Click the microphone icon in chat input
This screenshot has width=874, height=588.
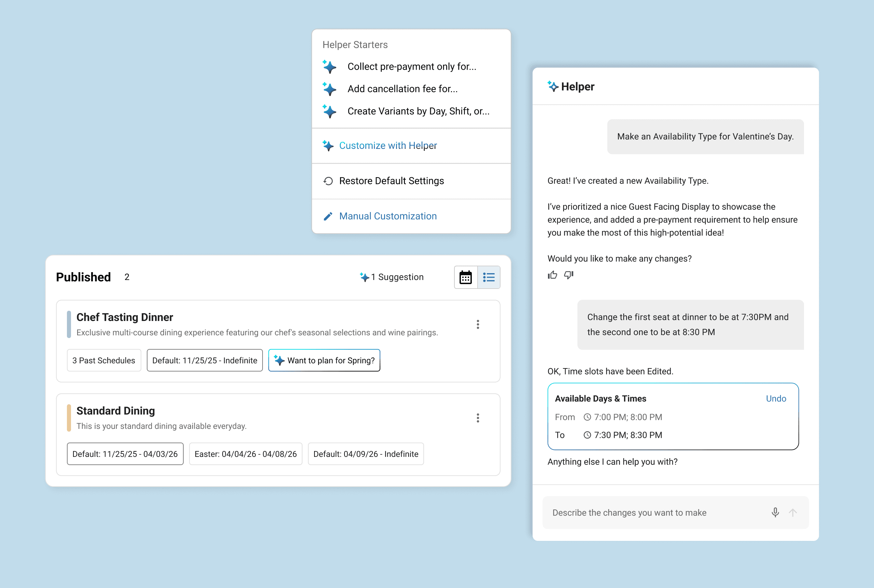(x=775, y=512)
